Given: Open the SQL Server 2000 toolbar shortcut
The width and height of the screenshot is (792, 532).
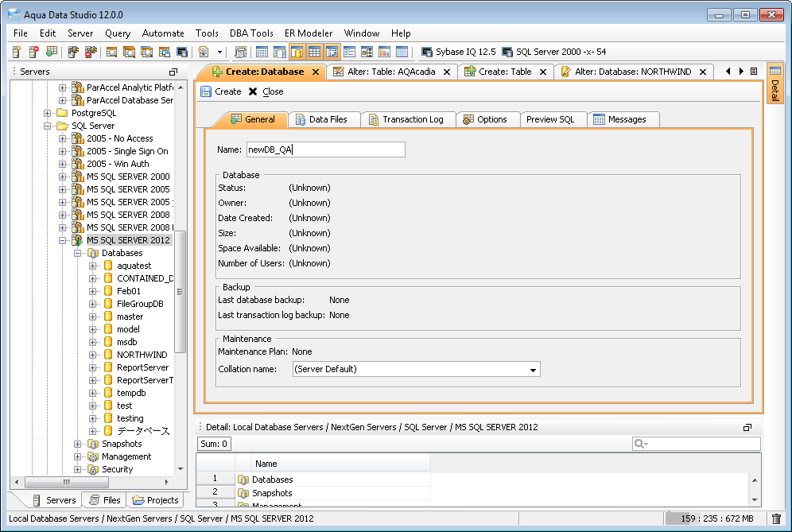Looking at the screenshot, I should click(x=554, y=52).
